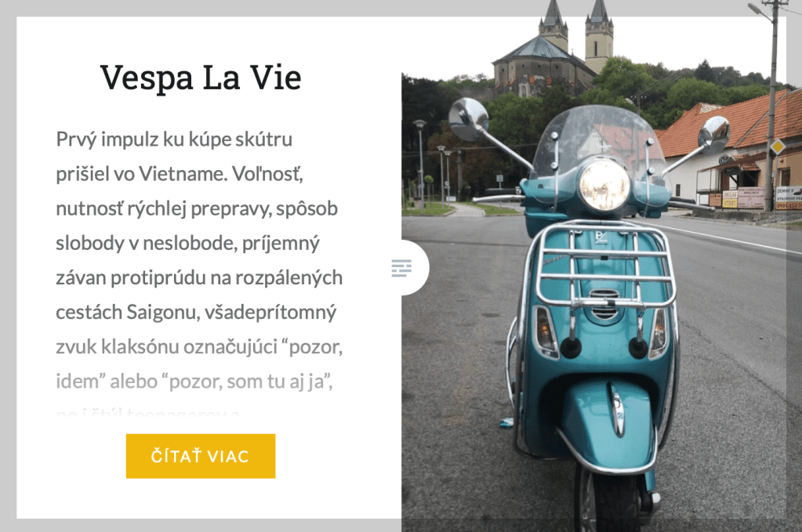Click the scooter's right turn signal
Viewport: 802px width, 532px height.
659,333
